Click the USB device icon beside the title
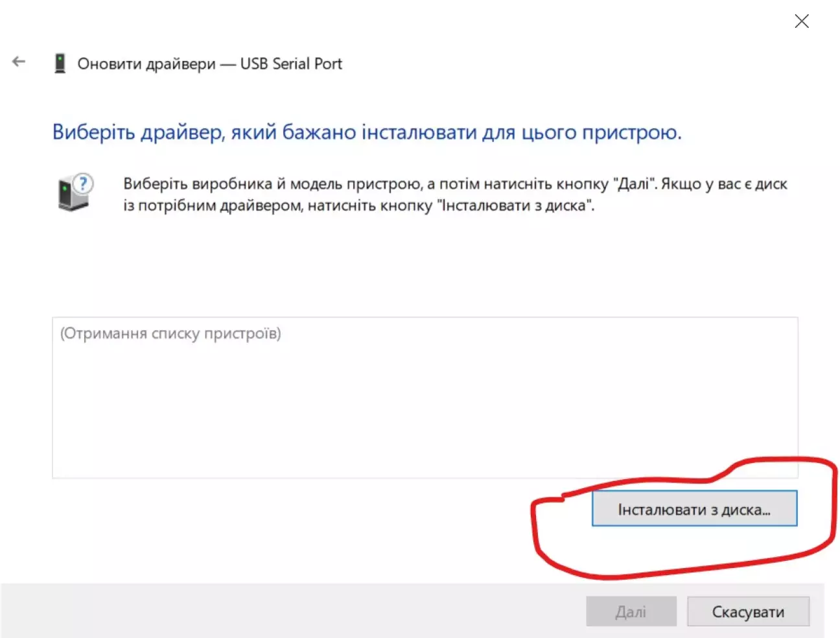Screen dimensions: 840x638 [x=60, y=64]
